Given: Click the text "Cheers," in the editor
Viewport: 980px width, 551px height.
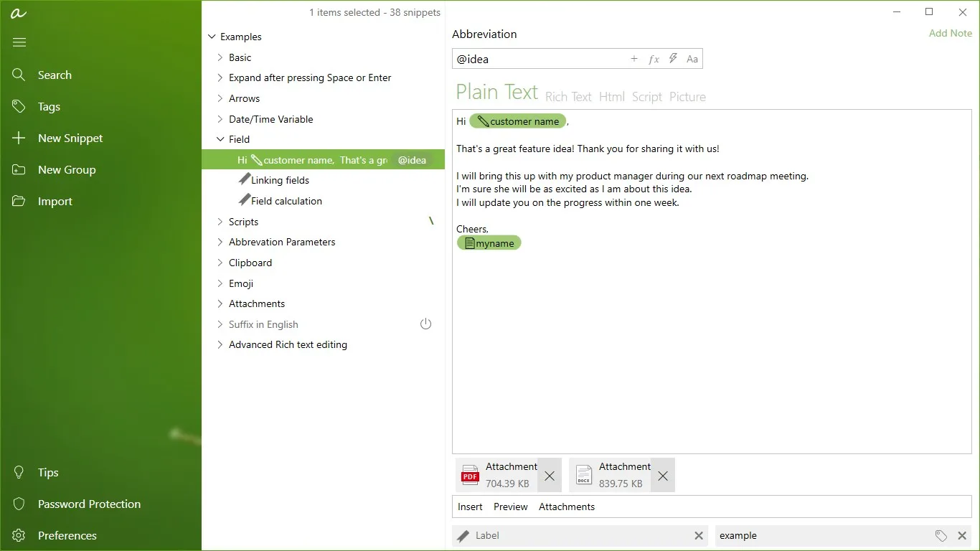Looking at the screenshot, I should pos(472,229).
